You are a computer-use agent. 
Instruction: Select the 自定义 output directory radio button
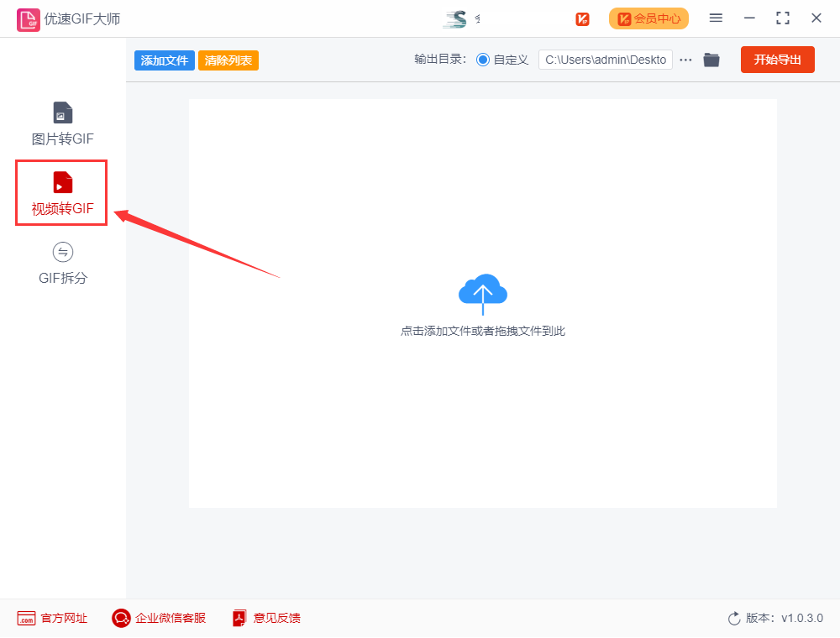pyautogui.click(x=483, y=60)
